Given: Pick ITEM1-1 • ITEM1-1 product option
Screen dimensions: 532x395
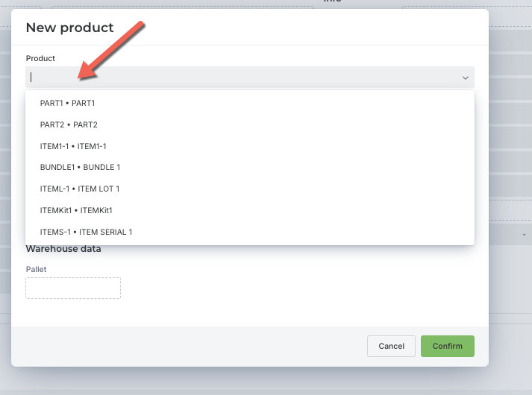Looking at the screenshot, I should tap(250, 146).
